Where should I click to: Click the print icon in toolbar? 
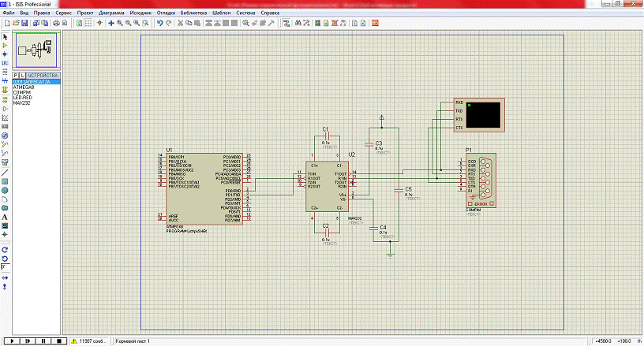coord(54,24)
